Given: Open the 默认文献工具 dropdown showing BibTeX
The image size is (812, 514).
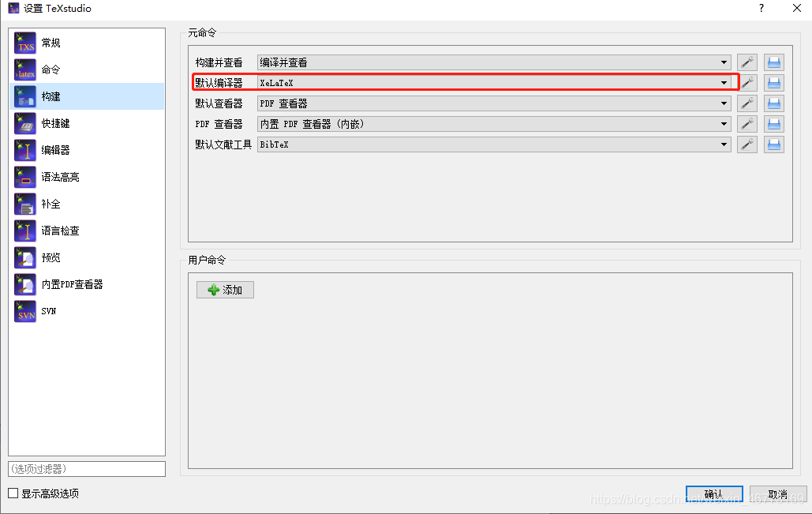Looking at the screenshot, I should (494, 144).
